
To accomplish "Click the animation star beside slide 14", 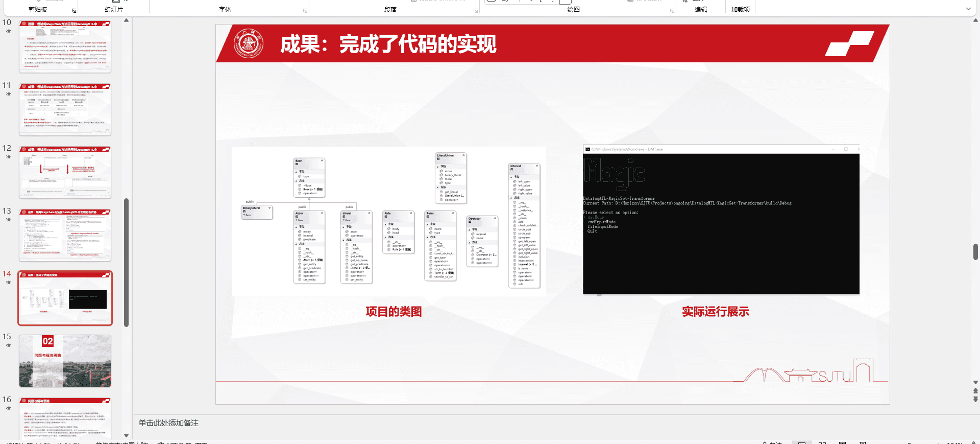I will (x=8, y=282).
